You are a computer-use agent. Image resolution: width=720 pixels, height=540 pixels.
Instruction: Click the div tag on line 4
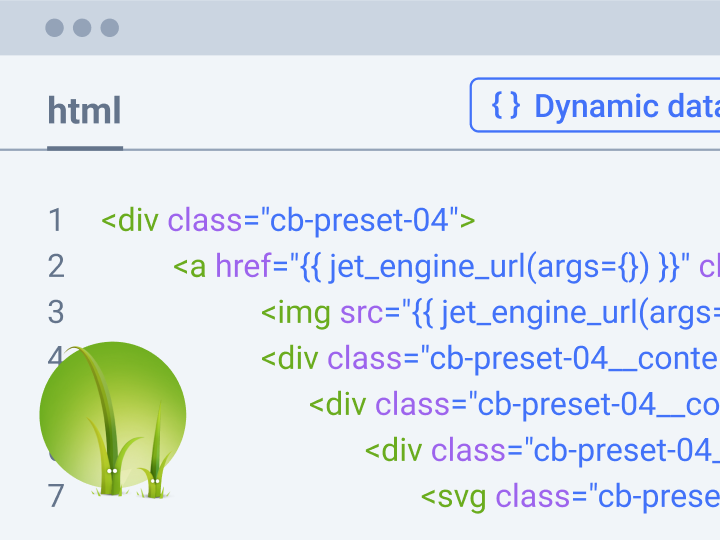[x=290, y=358]
